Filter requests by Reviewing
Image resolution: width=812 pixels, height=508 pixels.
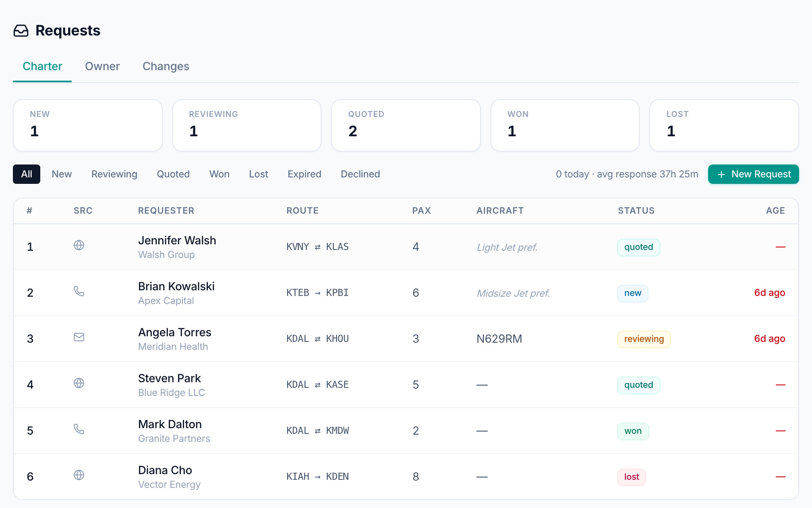pos(114,174)
